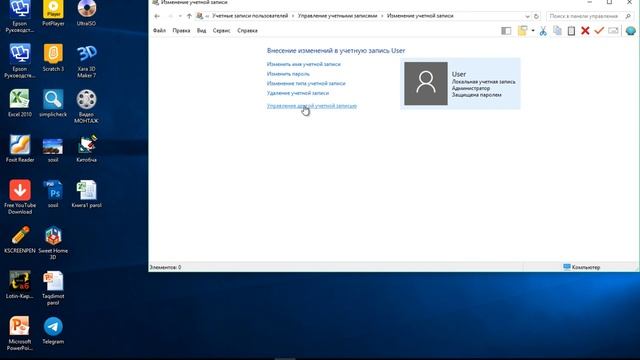This screenshot has width=640, height=360.
Task: Open Scratch 3 desktop icon
Action: pyautogui.click(x=53, y=58)
